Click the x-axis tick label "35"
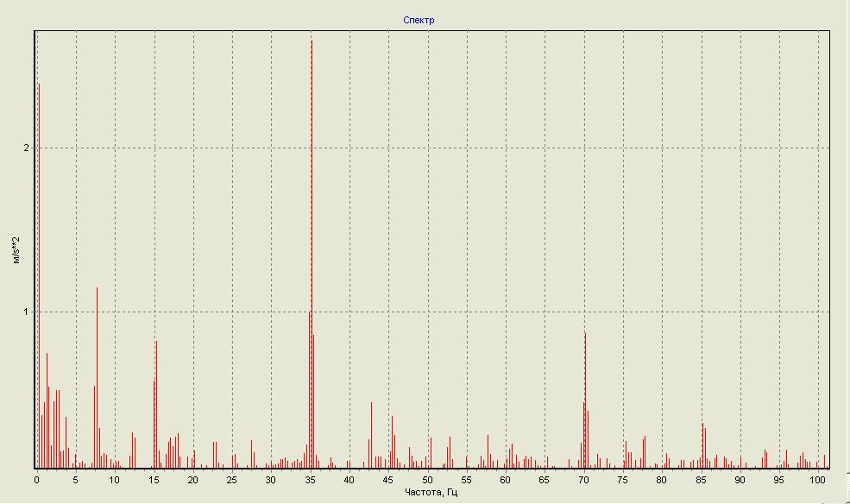850x504 pixels. pos(310,480)
